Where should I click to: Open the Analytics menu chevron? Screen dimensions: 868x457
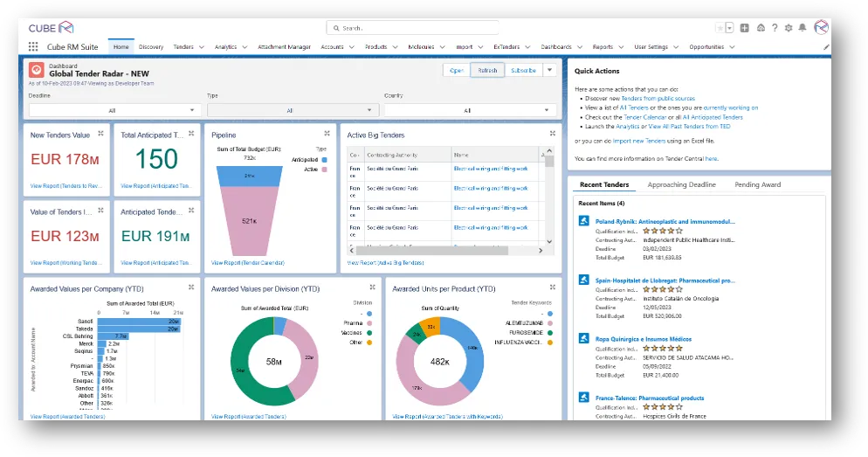(x=245, y=47)
